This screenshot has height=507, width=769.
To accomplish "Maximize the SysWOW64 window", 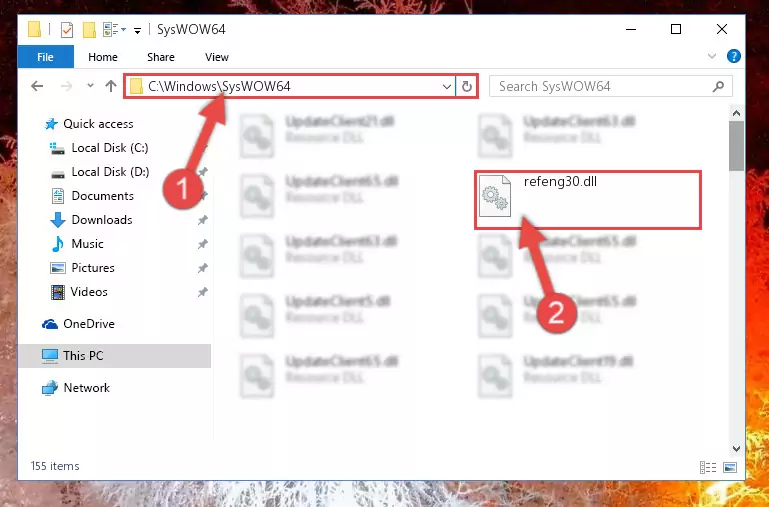I will (676, 29).
